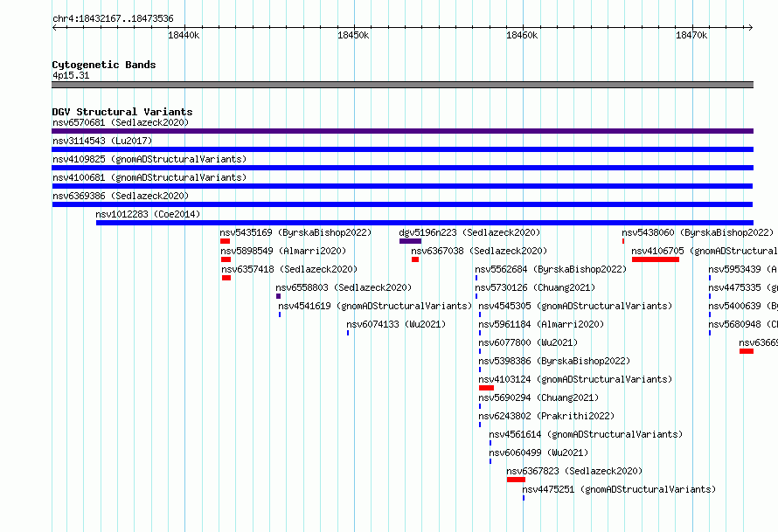The height and width of the screenshot is (532, 778).
Task: Select nsv6060499 (Wu2021) label
Action: 538,453
